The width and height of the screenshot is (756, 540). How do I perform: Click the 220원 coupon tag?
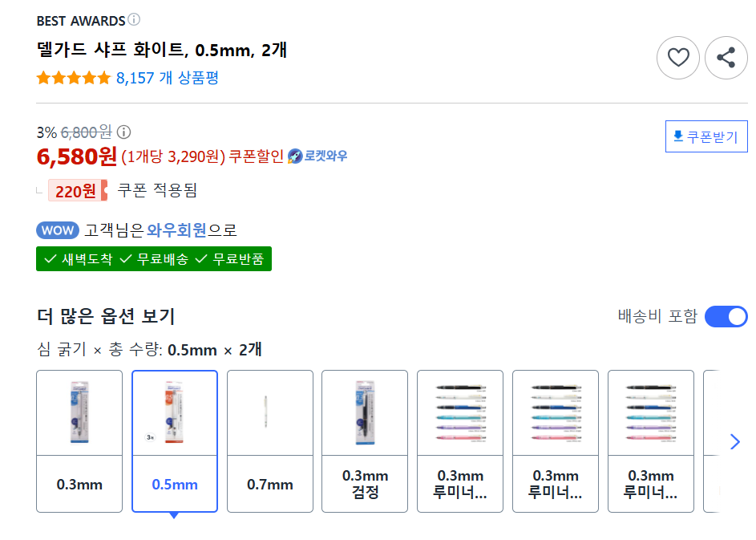click(77, 191)
